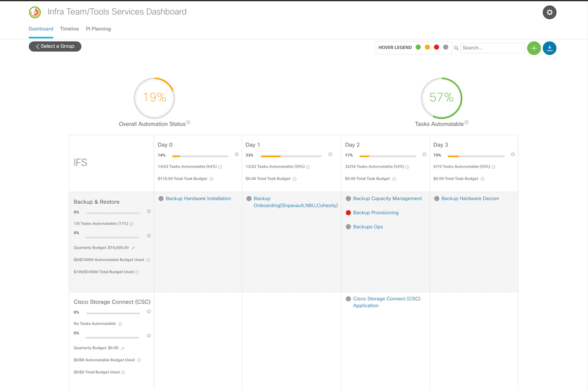Click the app logo in the header
Screen dimensions: 588x390
[x=35, y=12]
